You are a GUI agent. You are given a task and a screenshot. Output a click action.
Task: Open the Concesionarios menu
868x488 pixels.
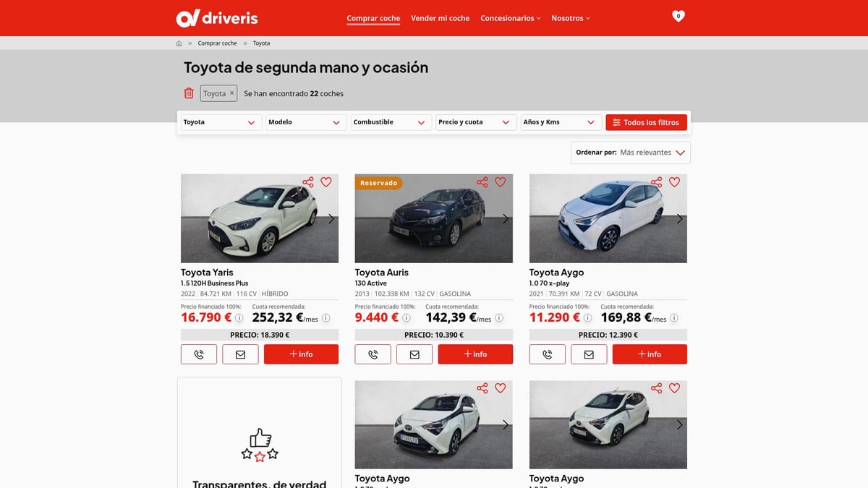(510, 18)
